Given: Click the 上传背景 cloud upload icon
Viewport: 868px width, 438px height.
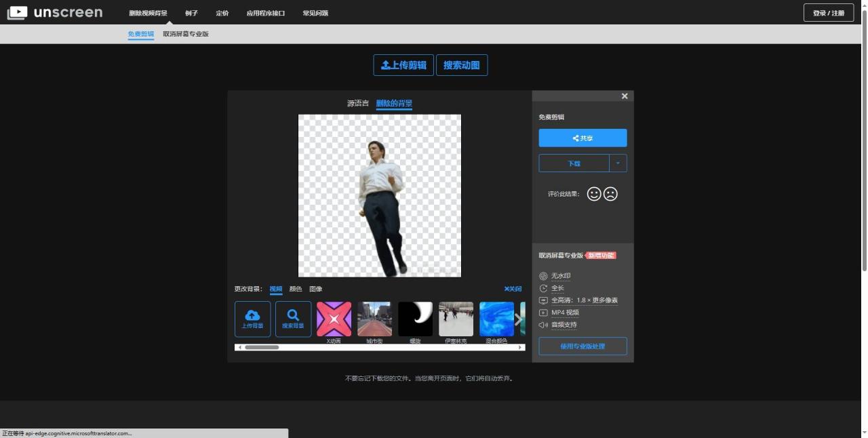Looking at the screenshot, I should pos(252,315).
